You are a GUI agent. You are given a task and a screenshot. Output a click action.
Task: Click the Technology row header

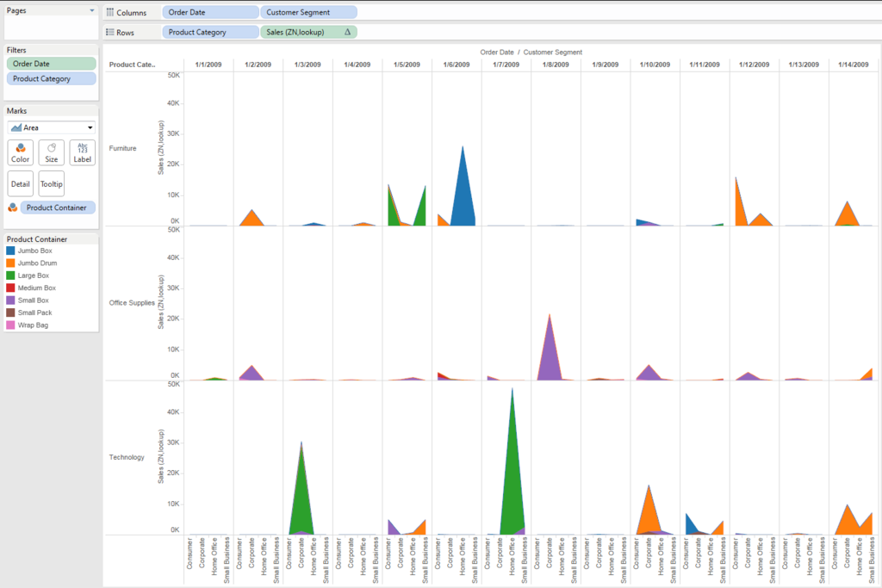[127, 458]
